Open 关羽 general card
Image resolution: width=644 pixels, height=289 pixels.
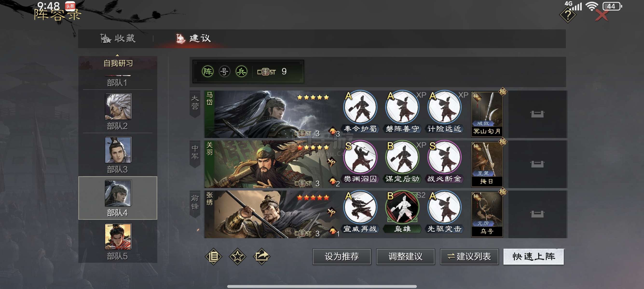click(272, 164)
